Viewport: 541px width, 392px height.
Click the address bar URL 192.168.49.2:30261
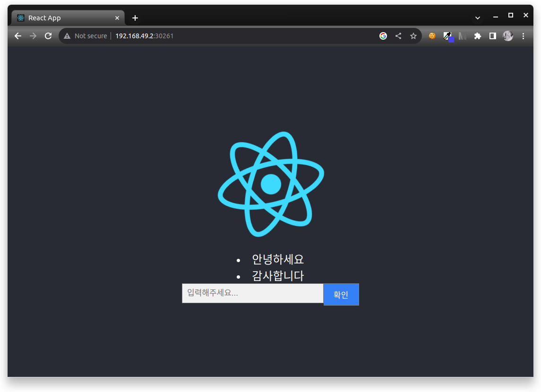click(x=144, y=36)
